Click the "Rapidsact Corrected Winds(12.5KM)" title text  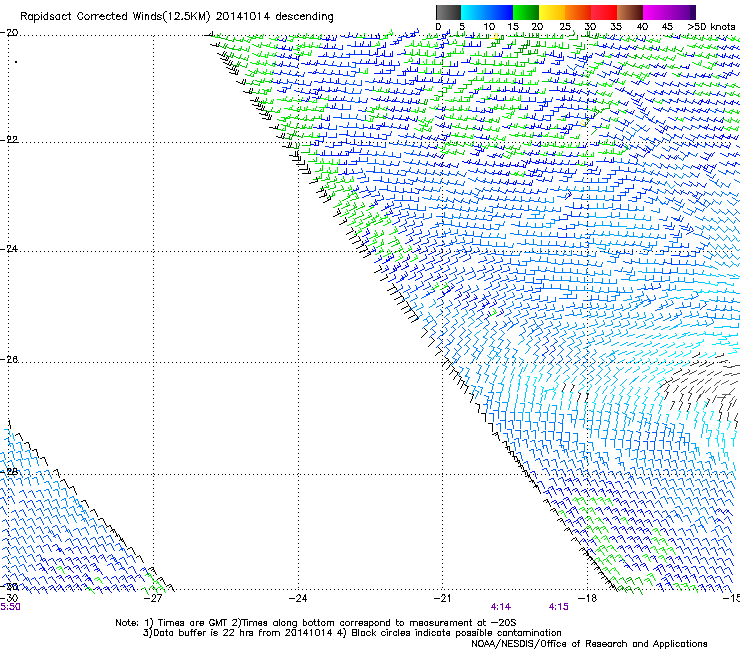click(x=115, y=17)
